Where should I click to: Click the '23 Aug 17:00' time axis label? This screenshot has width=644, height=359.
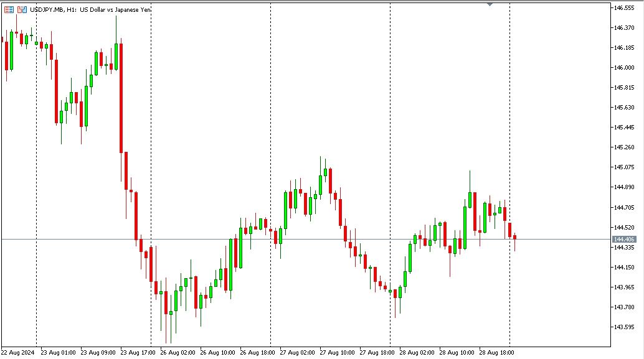(138, 352)
